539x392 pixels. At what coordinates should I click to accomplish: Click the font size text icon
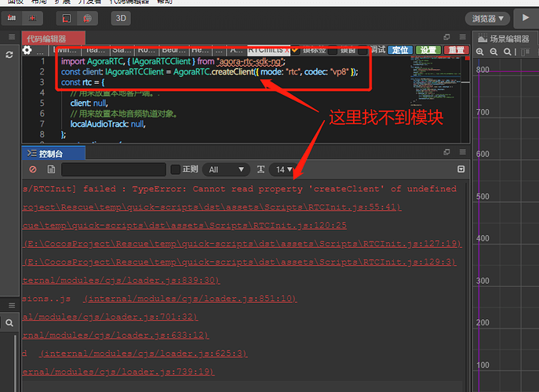260,169
